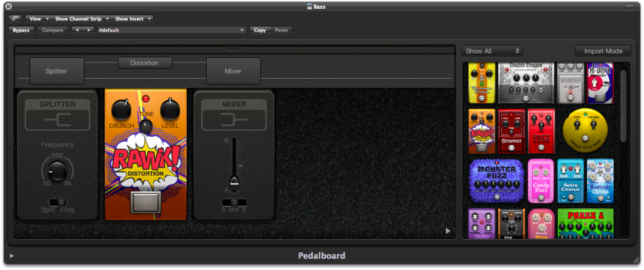644x270 pixels.
Task: Click the Import Mode button
Action: point(603,51)
